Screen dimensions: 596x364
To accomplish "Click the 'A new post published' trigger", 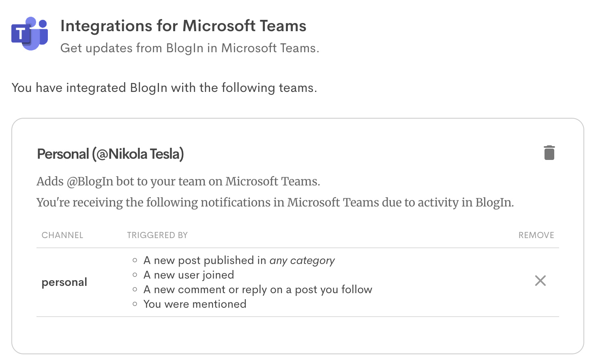I will (205, 260).
